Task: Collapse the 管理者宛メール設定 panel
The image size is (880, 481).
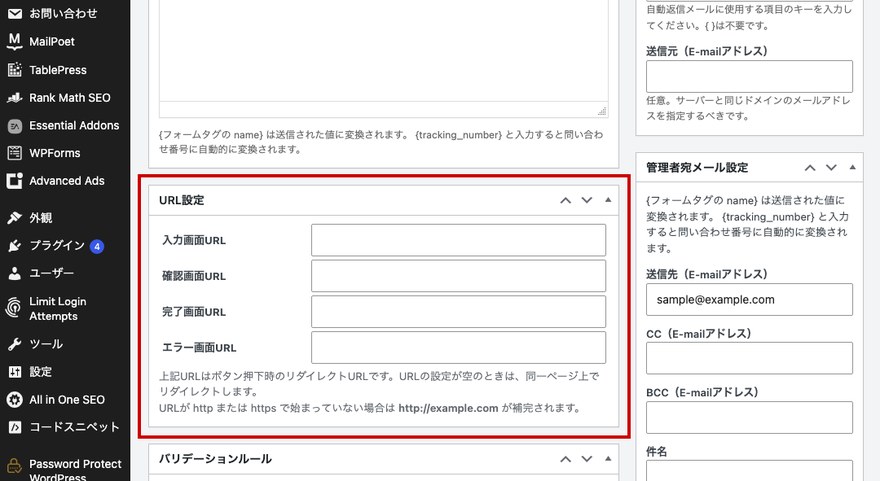Action: 852,167
